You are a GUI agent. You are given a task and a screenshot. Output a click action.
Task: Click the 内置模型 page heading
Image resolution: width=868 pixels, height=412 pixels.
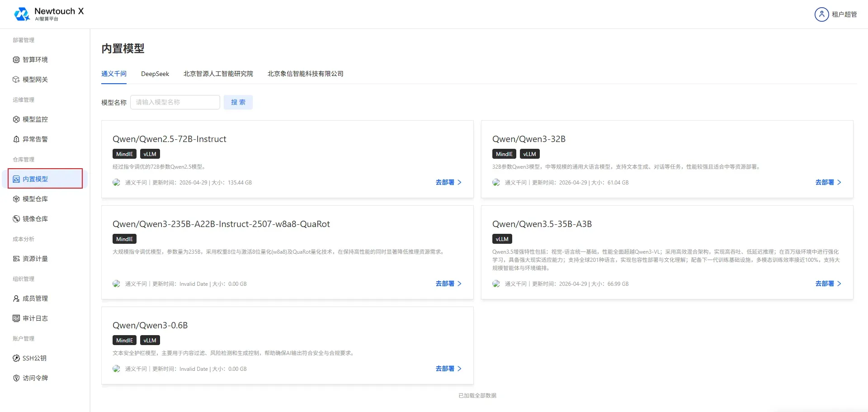123,48
